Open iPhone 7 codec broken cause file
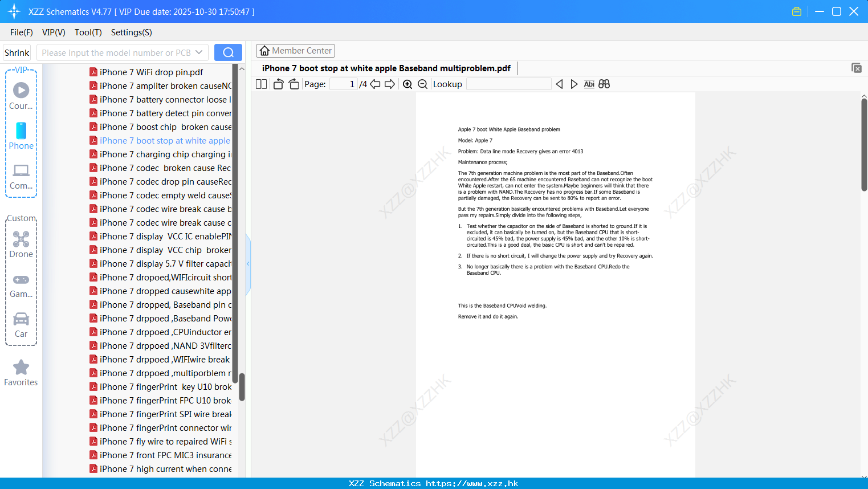Image resolution: width=868 pixels, height=489 pixels. [160, 168]
